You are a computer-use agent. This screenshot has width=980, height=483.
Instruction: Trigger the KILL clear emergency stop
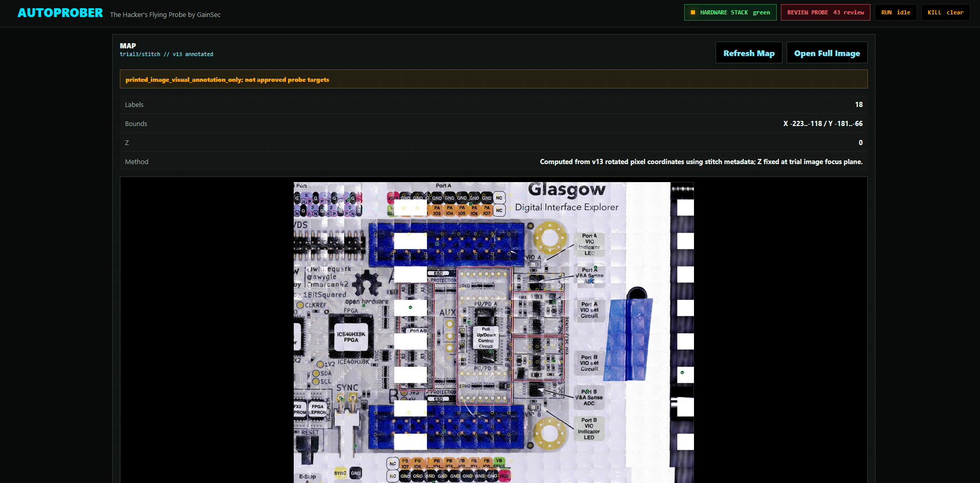945,12
